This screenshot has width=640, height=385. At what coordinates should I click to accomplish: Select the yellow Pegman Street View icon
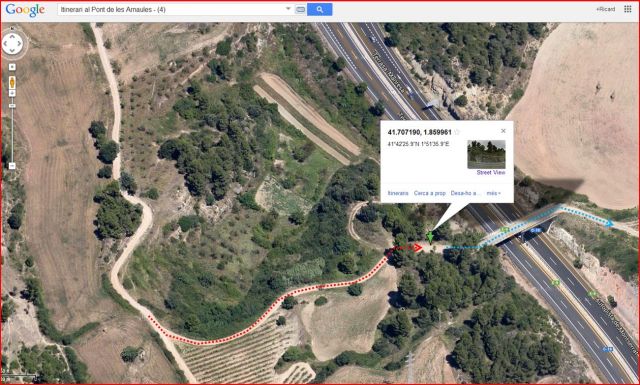pos(12,82)
